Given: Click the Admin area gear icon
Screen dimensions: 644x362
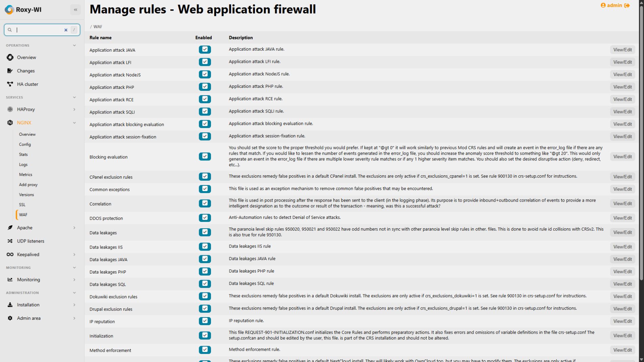Looking at the screenshot, I should 10,318.
